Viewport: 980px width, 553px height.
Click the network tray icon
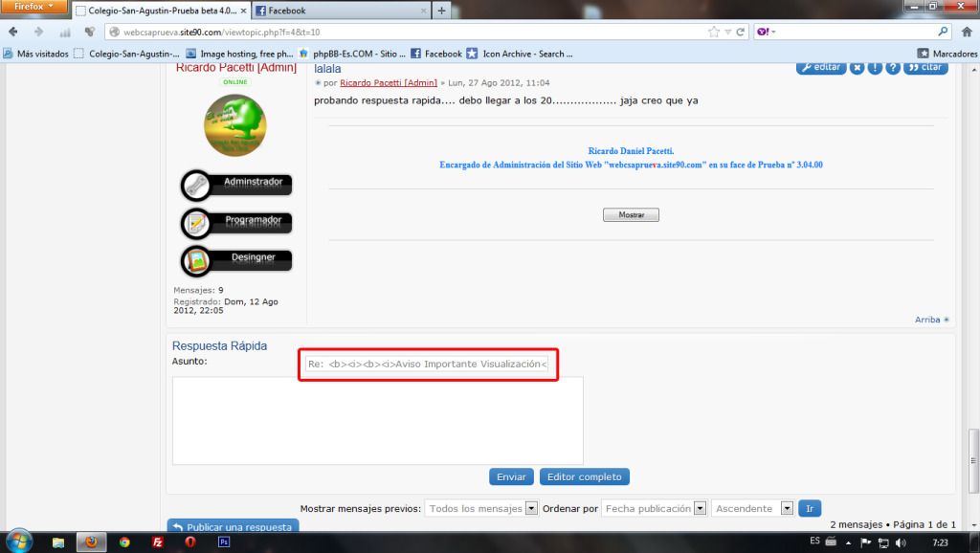[883, 542]
